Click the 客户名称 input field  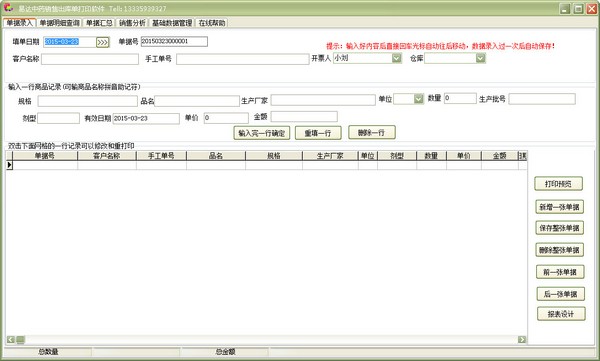point(90,59)
